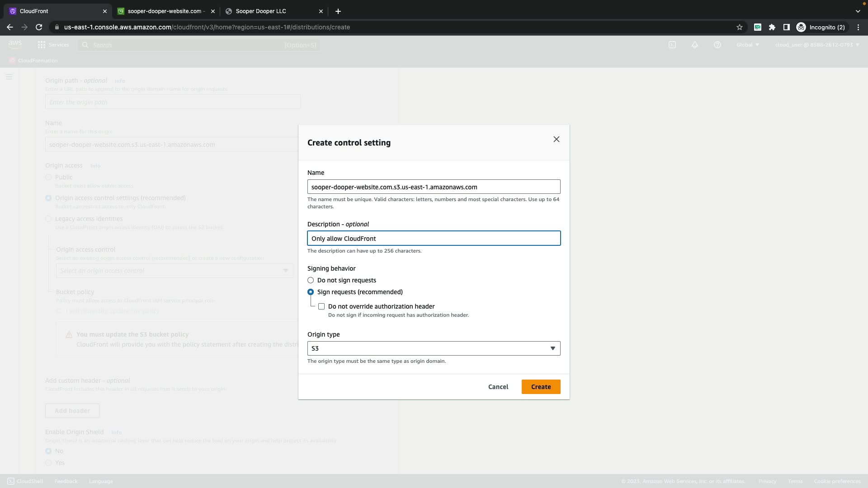Viewport: 868px width, 488px height.
Task: Select Do not sign requests option
Action: coord(311,280)
